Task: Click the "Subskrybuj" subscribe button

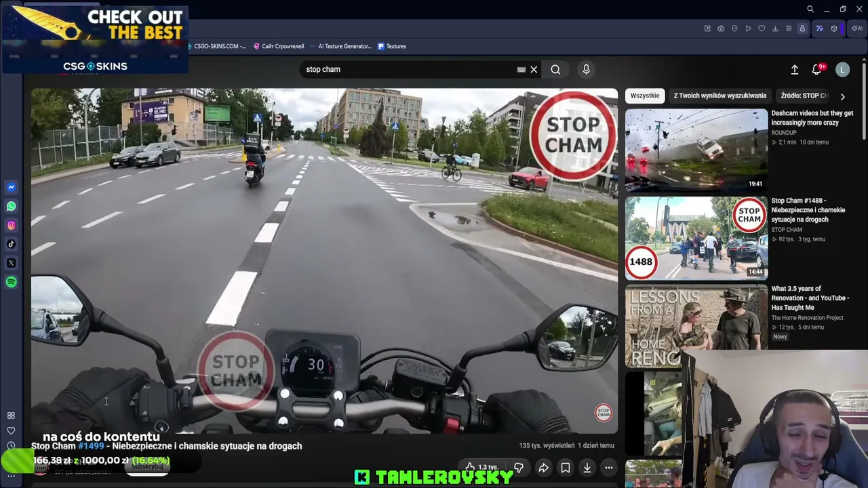Action: point(147,466)
